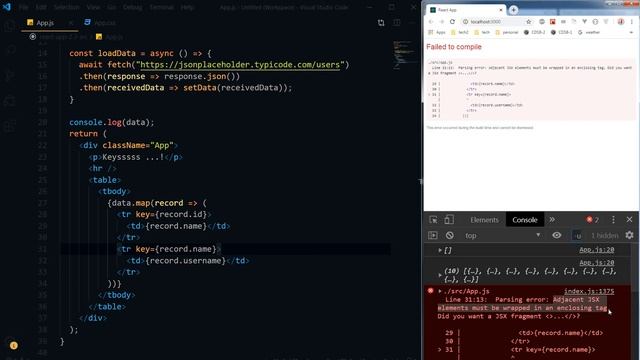Open tech2 bookmark folder
Image resolution: width=640 pixels, height=360 pixels.
pyautogui.click(x=460, y=32)
